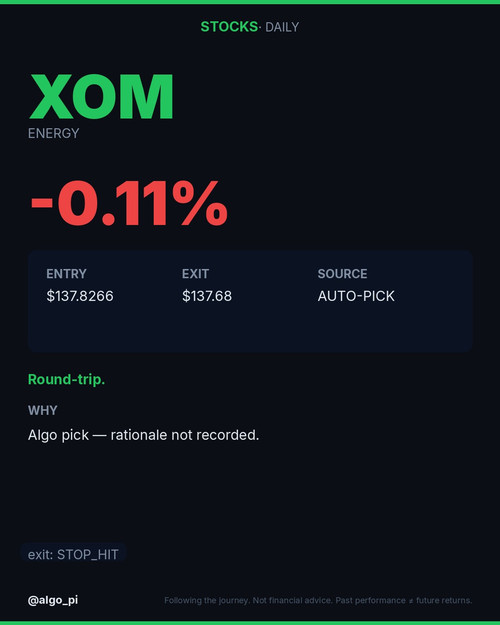Click the Not financial advice disclaimer
The width and height of the screenshot is (500, 625).
point(318,600)
